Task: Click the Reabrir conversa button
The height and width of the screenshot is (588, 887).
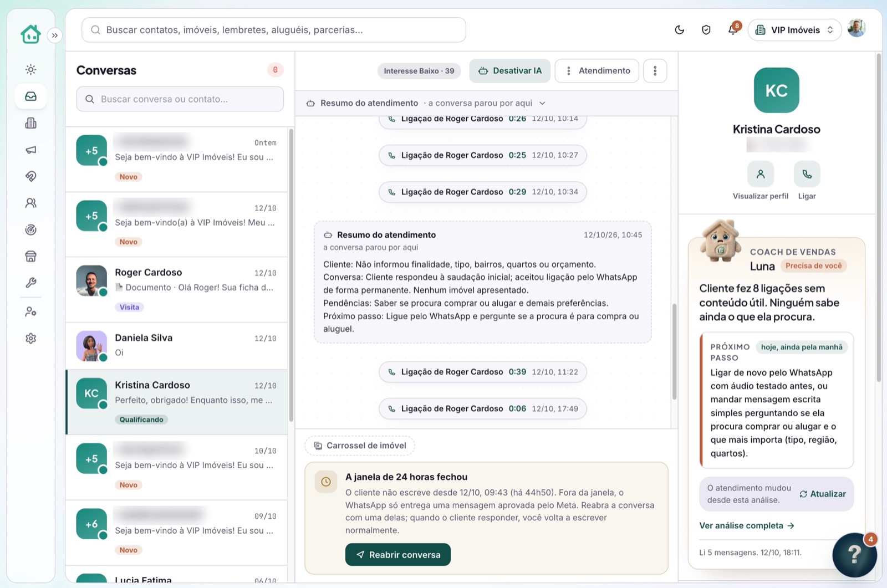Action: click(x=398, y=555)
